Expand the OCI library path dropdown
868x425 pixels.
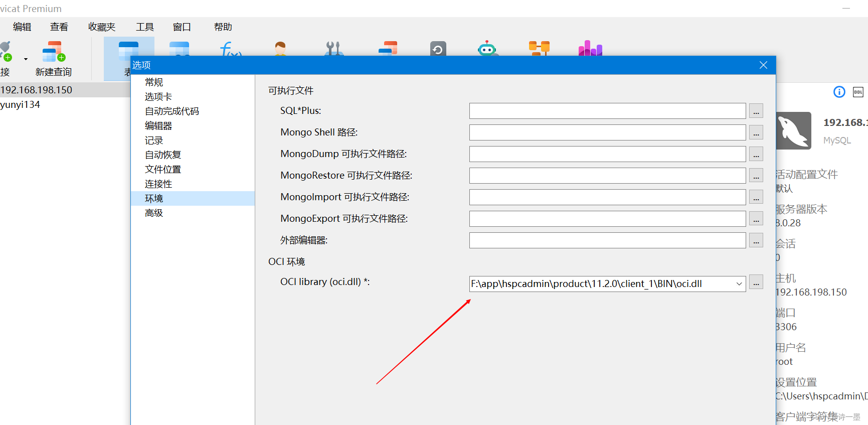(739, 284)
